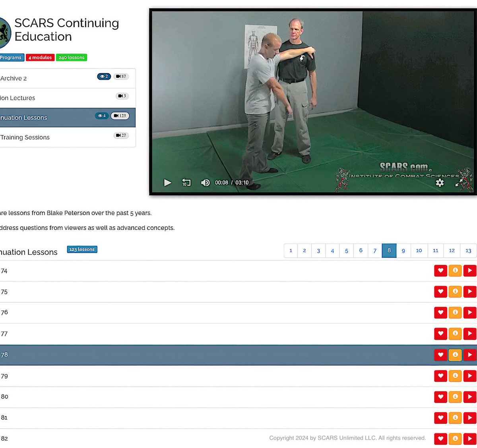The width and height of the screenshot is (477, 448).
Task: Show info for lesson 80
Action: [455, 396]
